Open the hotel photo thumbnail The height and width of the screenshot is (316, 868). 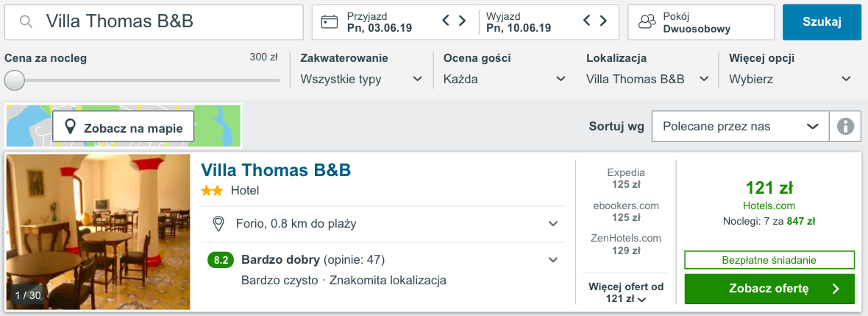tap(98, 232)
